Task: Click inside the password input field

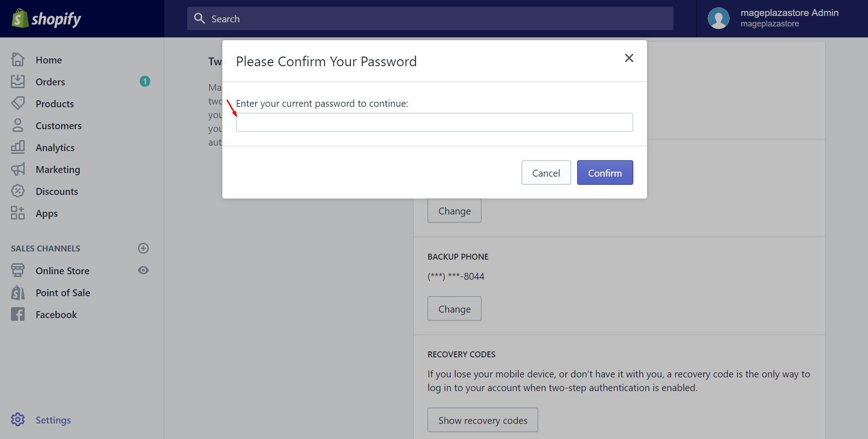Action: click(x=434, y=122)
